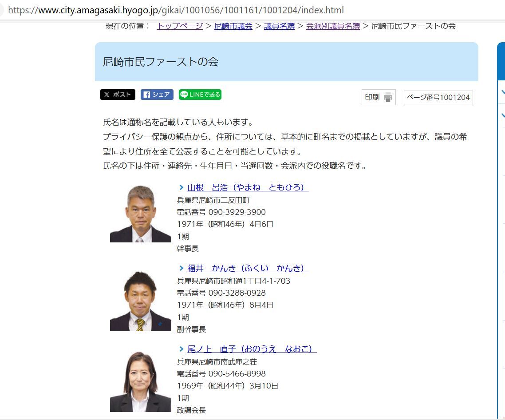This screenshot has width=505, height=420.
Task: Go to 議員名簿 breadcrumb link
Action: pyautogui.click(x=279, y=26)
